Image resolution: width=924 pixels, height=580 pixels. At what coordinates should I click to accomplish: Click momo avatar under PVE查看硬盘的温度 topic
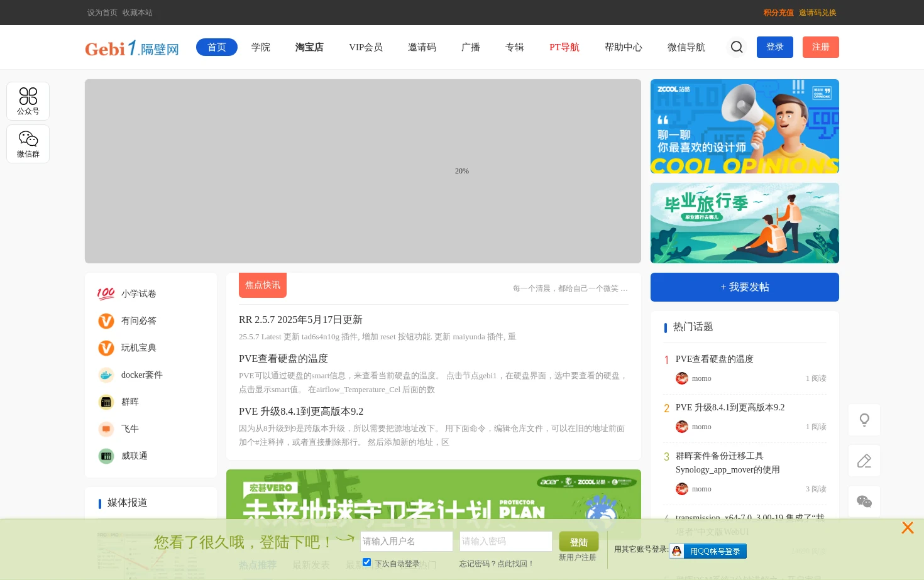pos(682,378)
